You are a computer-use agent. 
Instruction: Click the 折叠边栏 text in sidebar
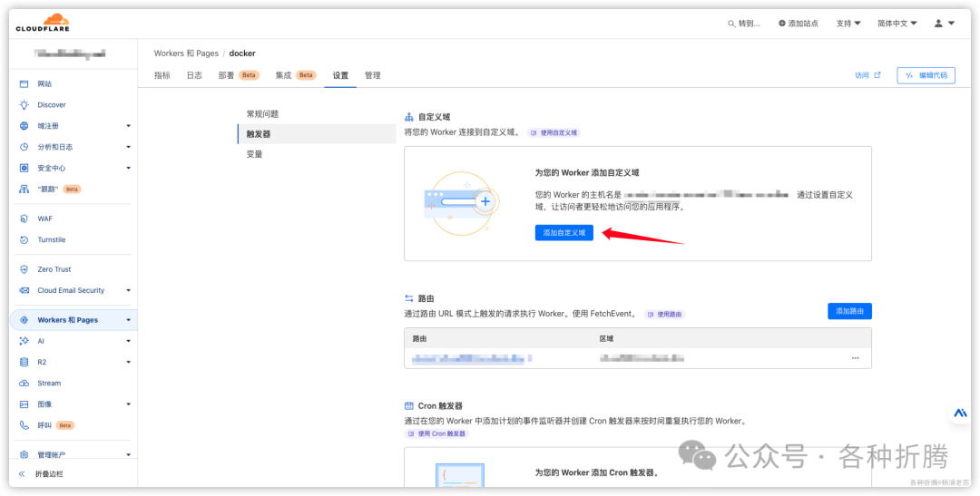49,474
